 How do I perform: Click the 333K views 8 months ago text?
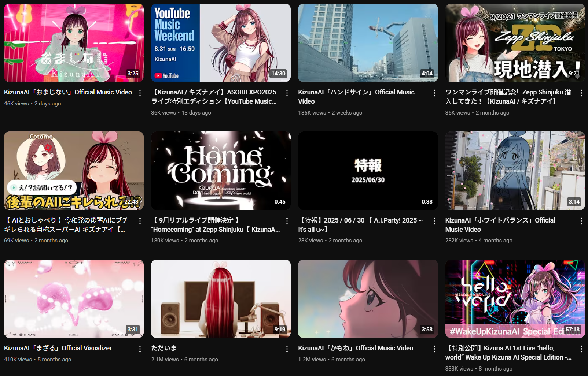click(479, 369)
